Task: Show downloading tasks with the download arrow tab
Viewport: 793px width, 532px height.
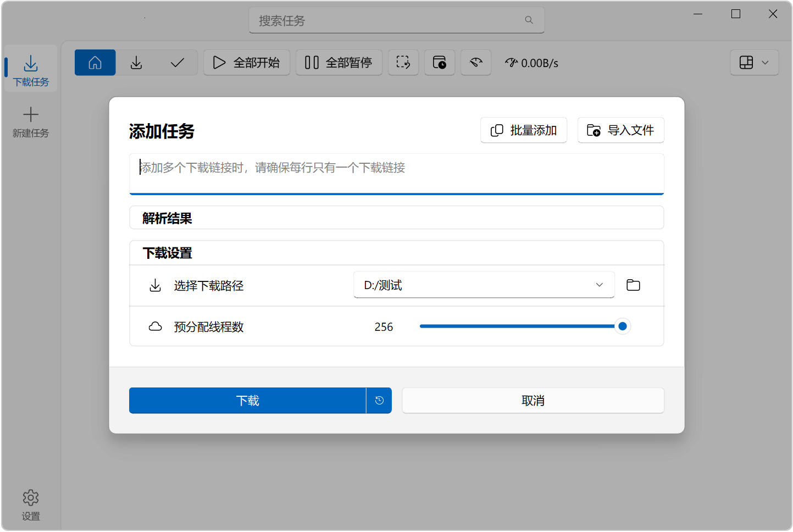Action: [136, 63]
